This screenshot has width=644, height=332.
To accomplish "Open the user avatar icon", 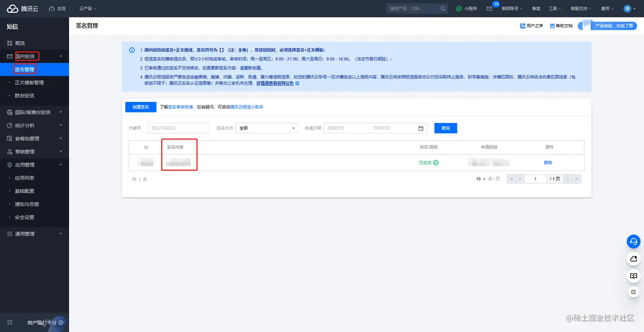I will coord(627,9).
